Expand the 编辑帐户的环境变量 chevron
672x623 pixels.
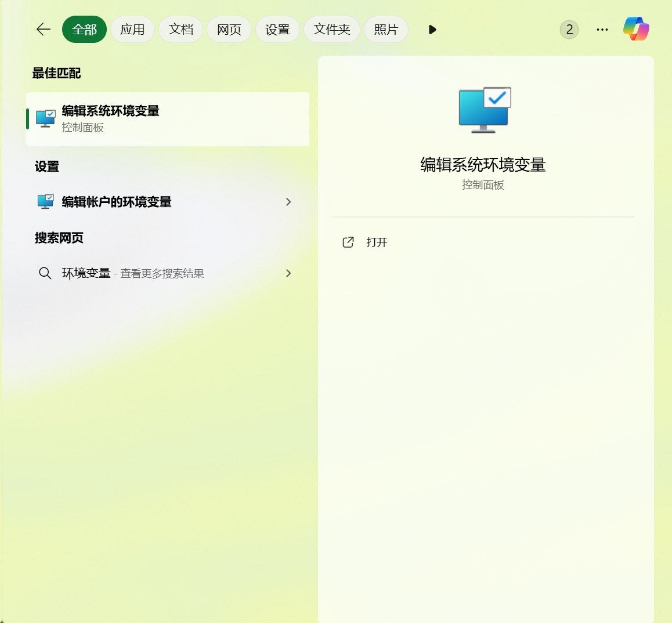(288, 202)
